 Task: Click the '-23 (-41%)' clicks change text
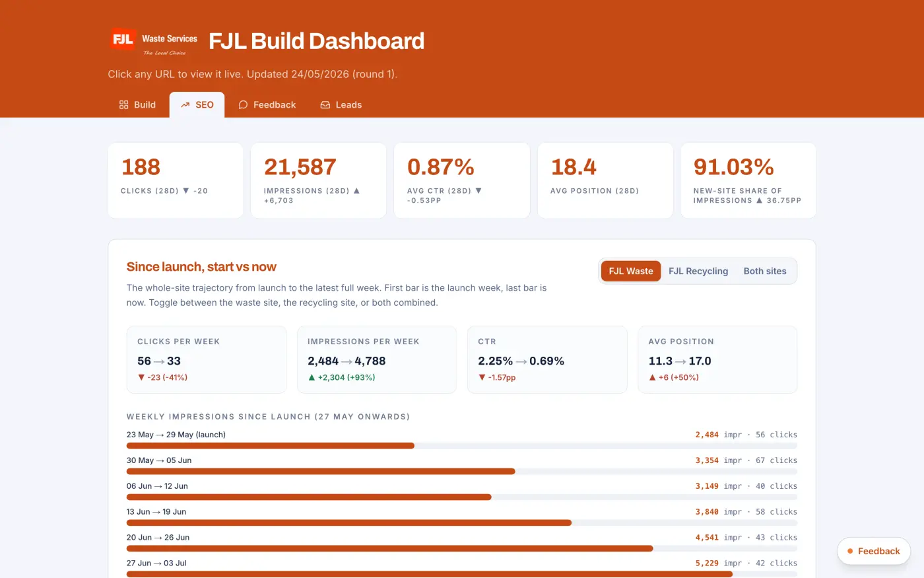[x=162, y=378]
